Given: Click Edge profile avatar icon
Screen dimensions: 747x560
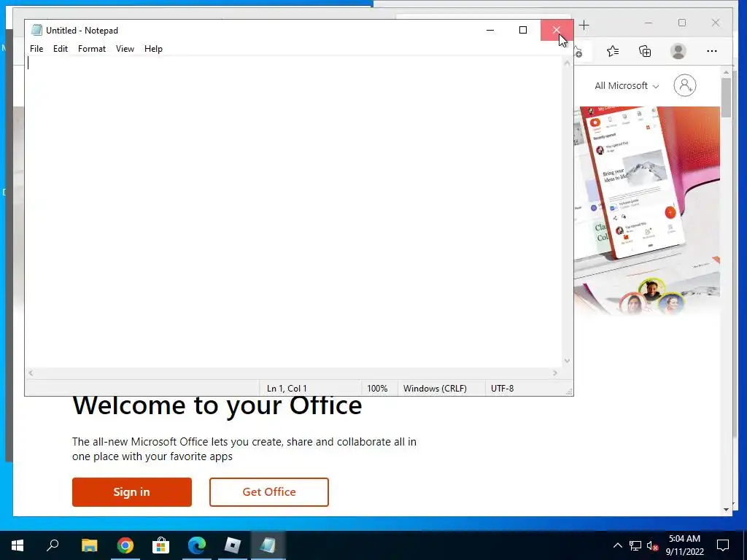Looking at the screenshot, I should 678,51.
